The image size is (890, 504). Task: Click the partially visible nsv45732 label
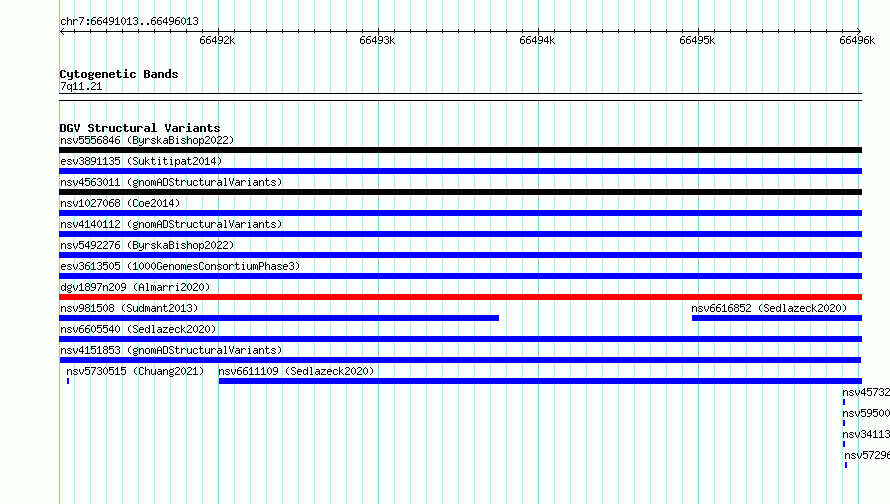[x=866, y=392]
